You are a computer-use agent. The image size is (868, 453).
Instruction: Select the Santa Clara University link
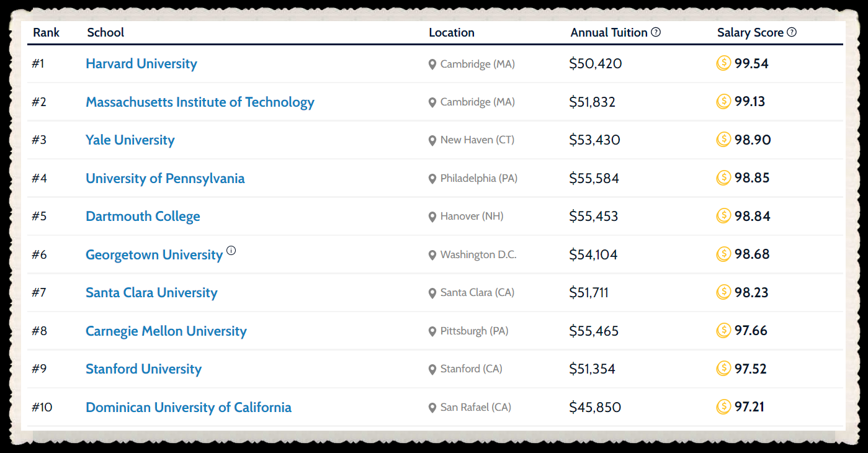(x=151, y=293)
